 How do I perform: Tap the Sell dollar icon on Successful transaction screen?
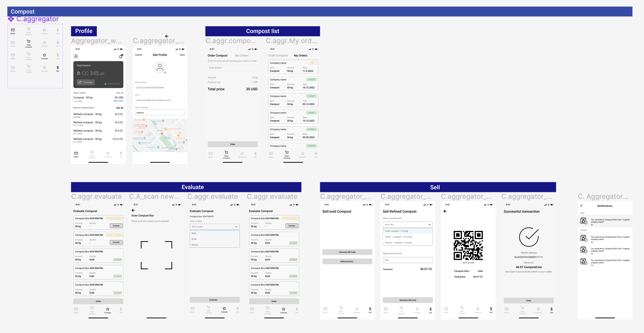pos(551,310)
